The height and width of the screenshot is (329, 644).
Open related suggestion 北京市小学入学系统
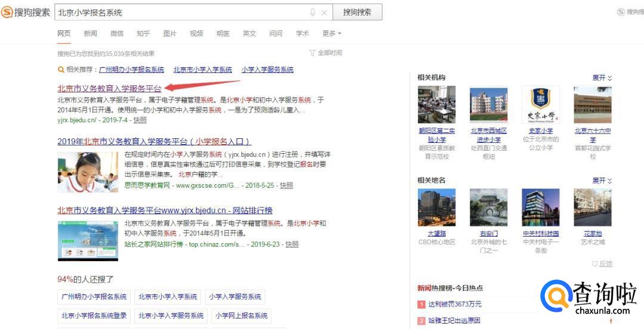(x=203, y=70)
